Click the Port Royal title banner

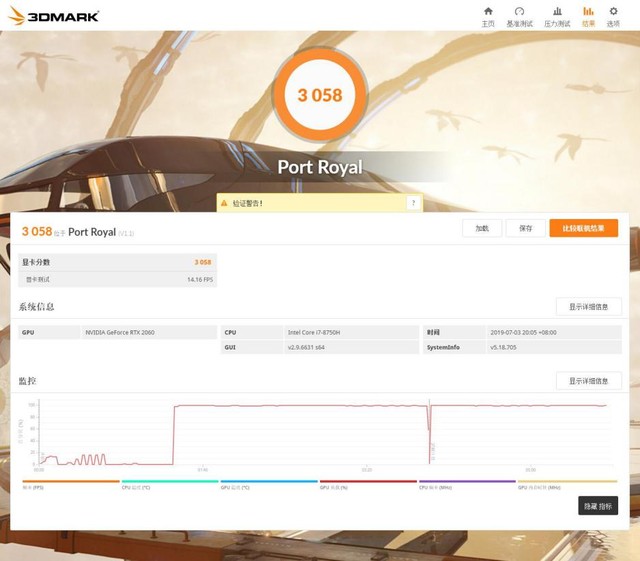[x=320, y=167]
